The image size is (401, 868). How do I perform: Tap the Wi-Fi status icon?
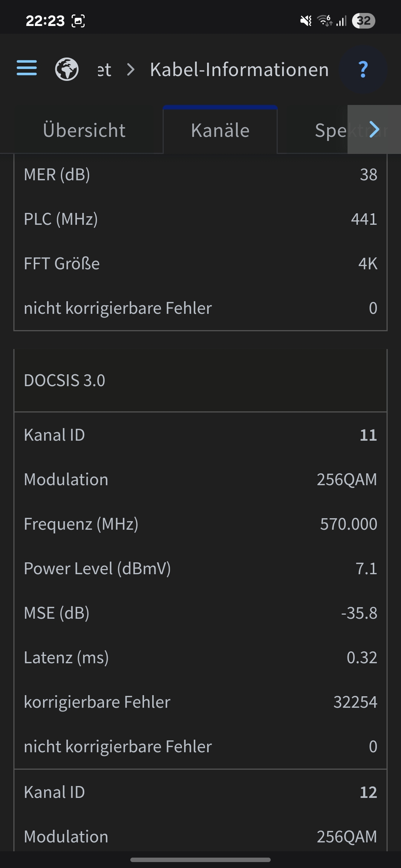point(324,21)
